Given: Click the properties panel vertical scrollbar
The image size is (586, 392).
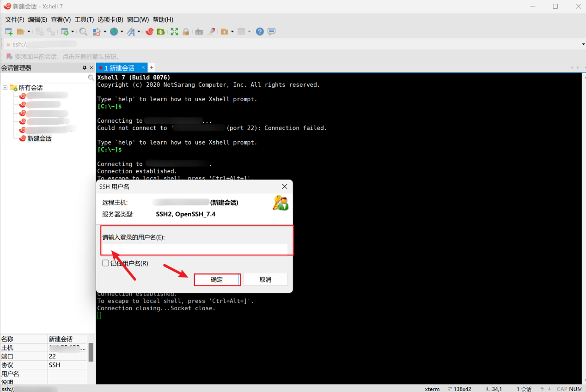Looking at the screenshot, I should [x=91, y=352].
